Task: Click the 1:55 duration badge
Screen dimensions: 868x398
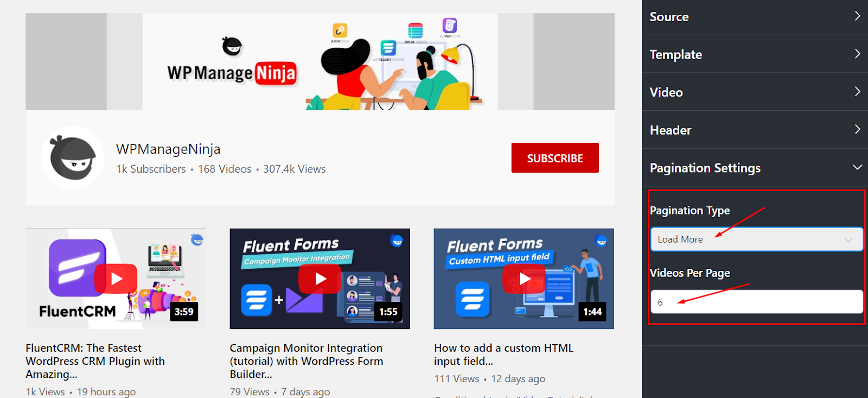Action: pyautogui.click(x=388, y=312)
